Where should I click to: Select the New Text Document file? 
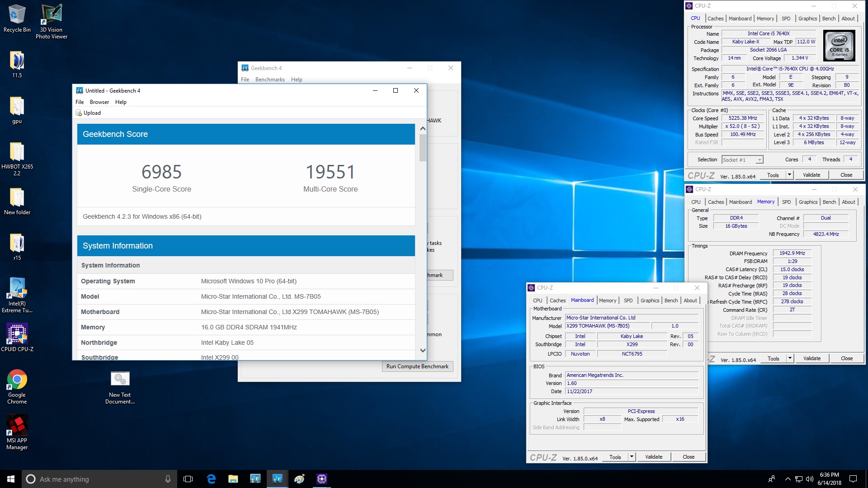120,388
